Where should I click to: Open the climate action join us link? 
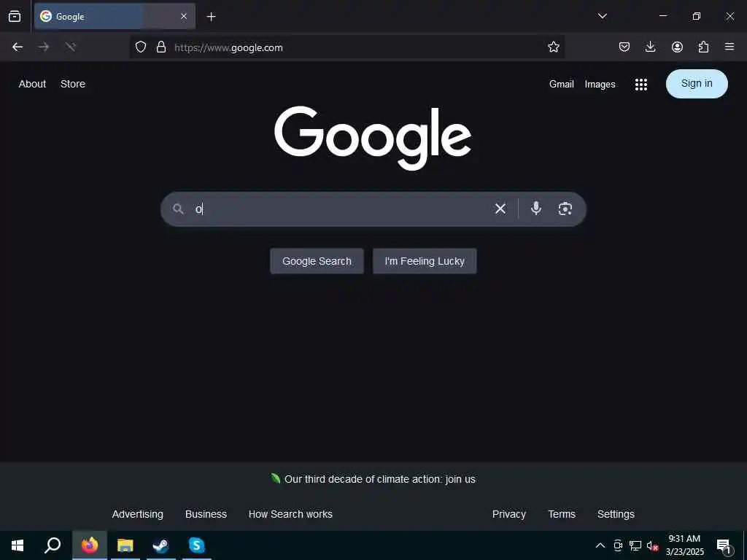[x=379, y=479]
